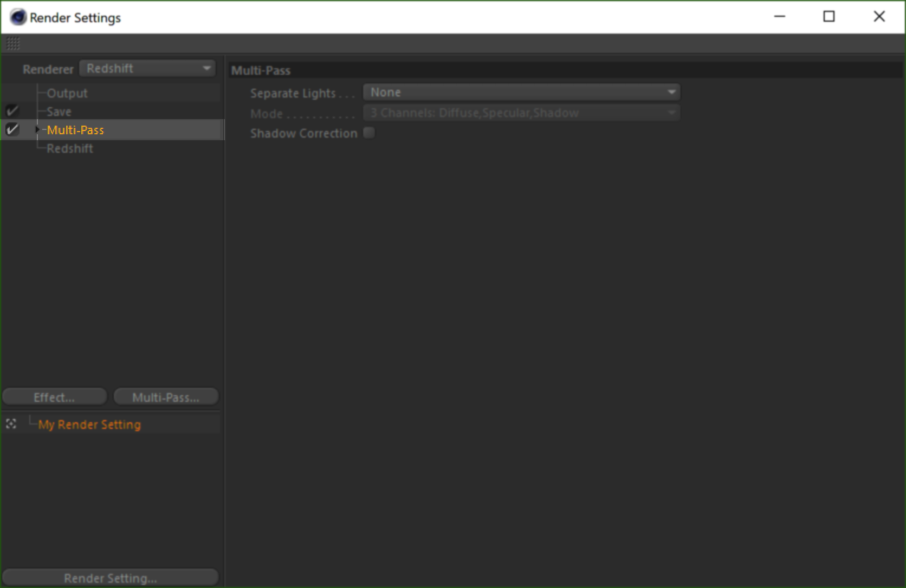Maximize the Render Settings window
906x588 pixels.
point(829,17)
